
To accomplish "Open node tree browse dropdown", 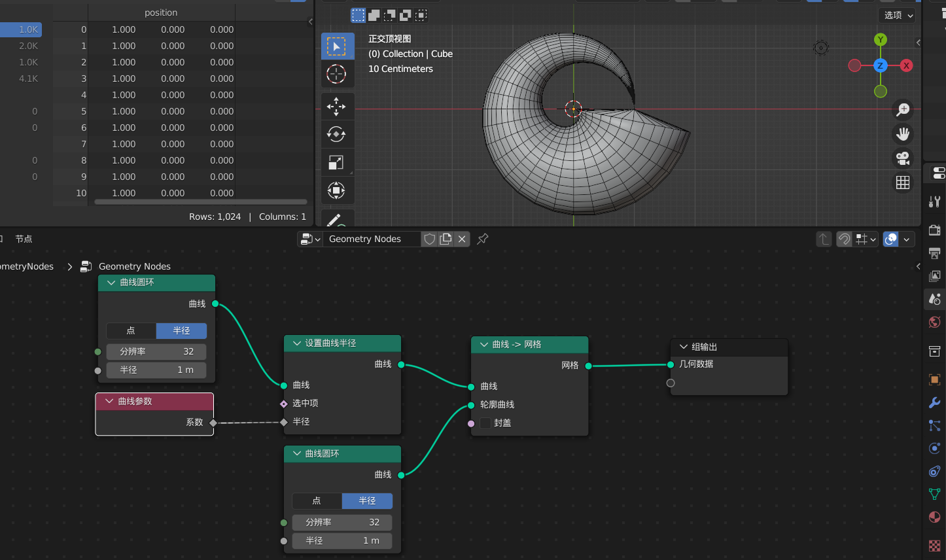I will [310, 239].
